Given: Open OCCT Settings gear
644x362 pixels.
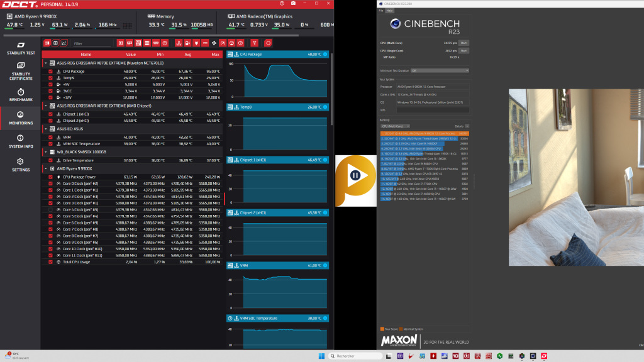Looking at the screenshot, I should click(21, 165).
